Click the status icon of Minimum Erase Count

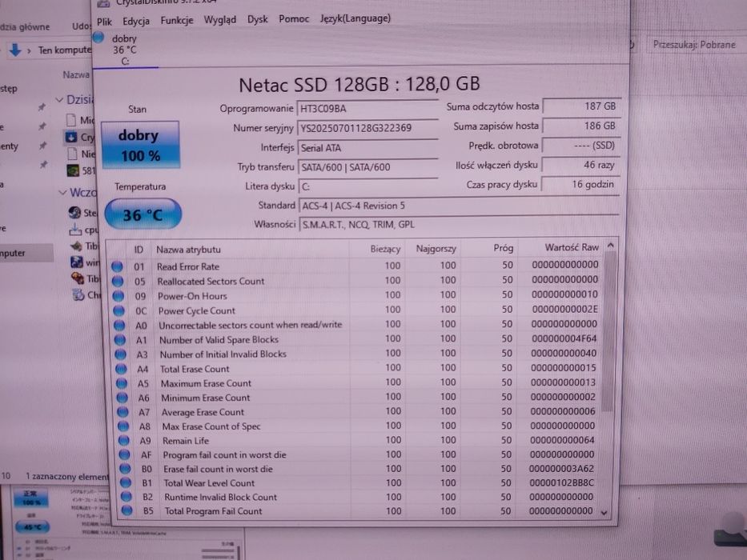[122, 398]
